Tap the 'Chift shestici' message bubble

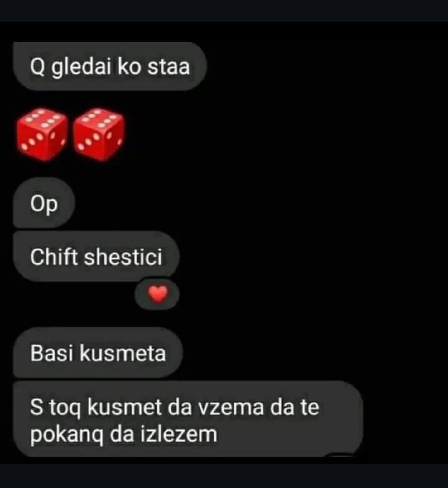point(96,257)
